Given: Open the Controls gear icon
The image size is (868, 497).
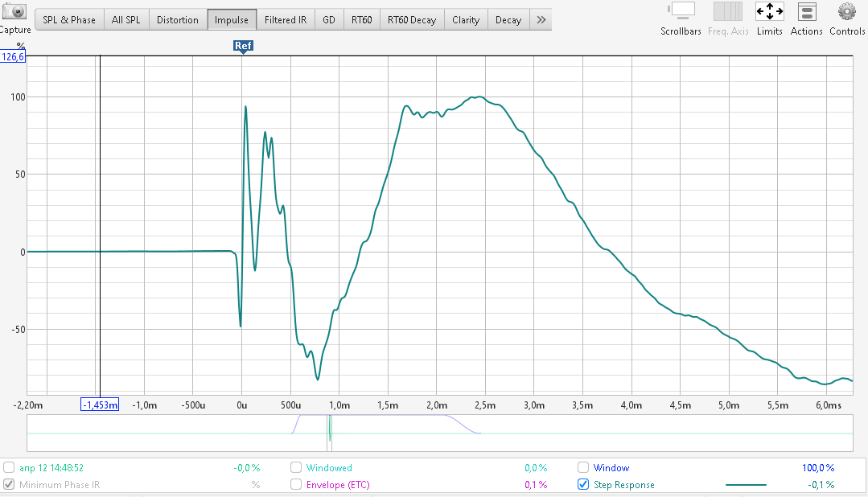Looking at the screenshot, I should (x=846, y=11).
